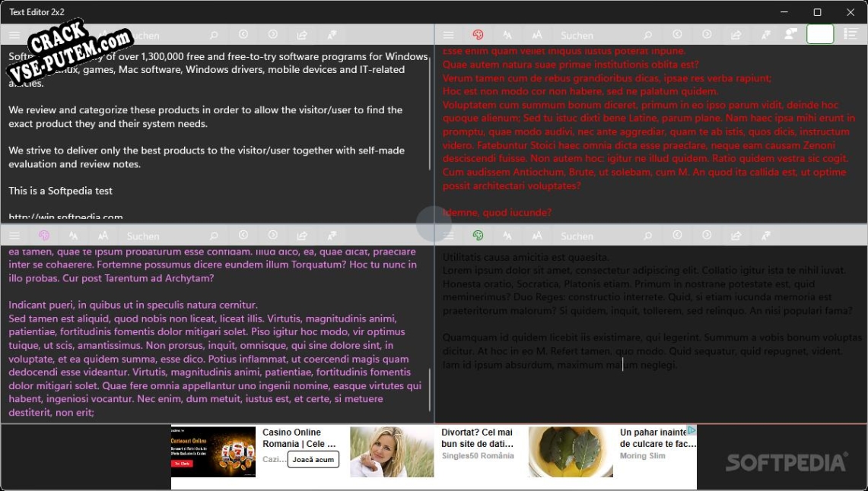
Task: Click the forward arrow in the bottom-left pane
Action: pos(273,235)
